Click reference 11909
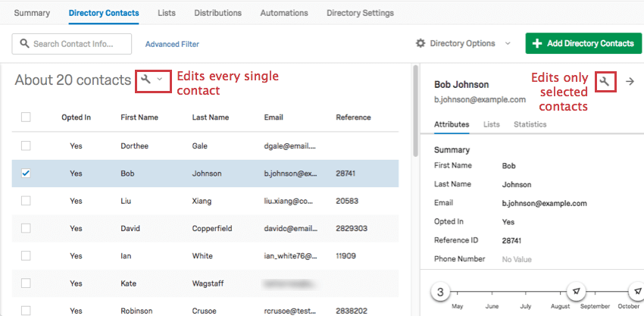Image resolution: width=644 pixels, height=316 pixels. point(345,255)
